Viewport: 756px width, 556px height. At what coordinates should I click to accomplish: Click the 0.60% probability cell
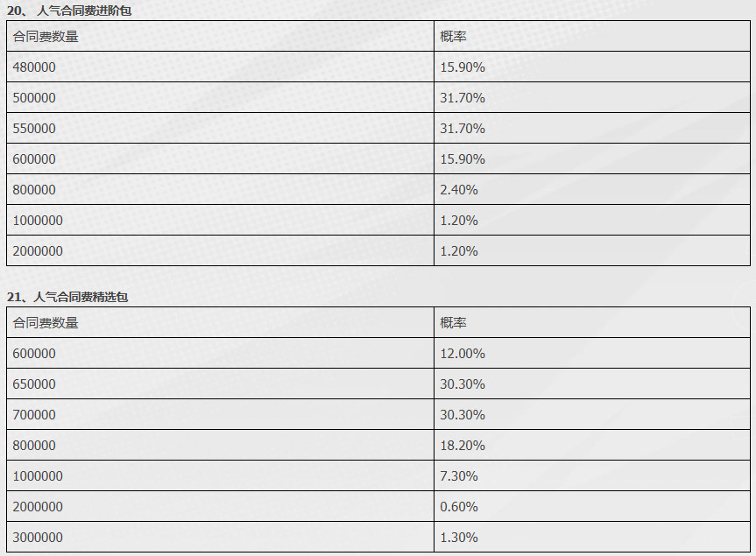point(592,506)
